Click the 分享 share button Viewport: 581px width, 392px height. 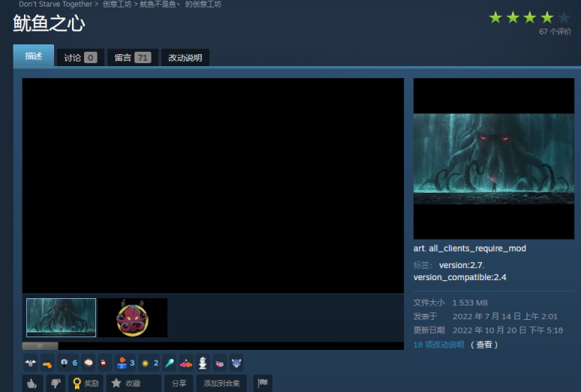pos(179,383)
